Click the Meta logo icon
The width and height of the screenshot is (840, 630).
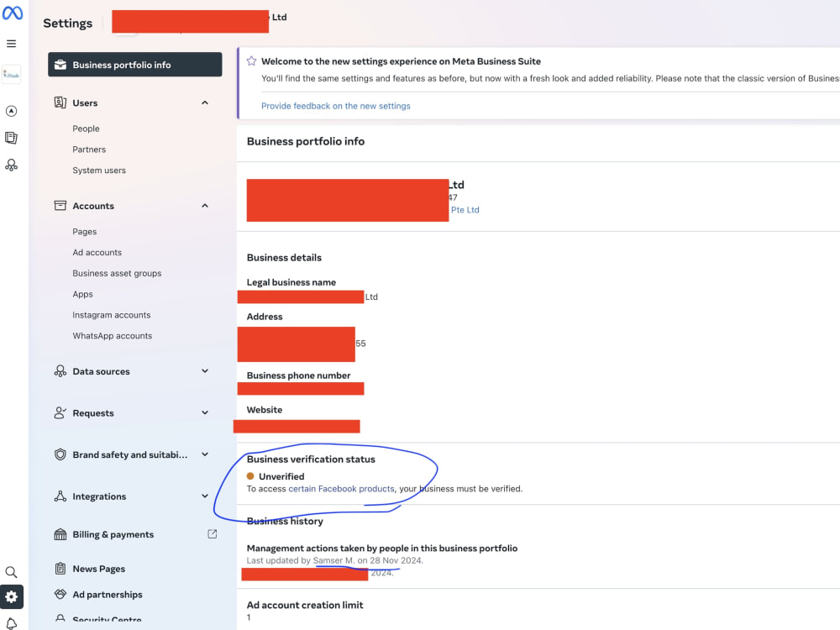(x=13, y=13)
